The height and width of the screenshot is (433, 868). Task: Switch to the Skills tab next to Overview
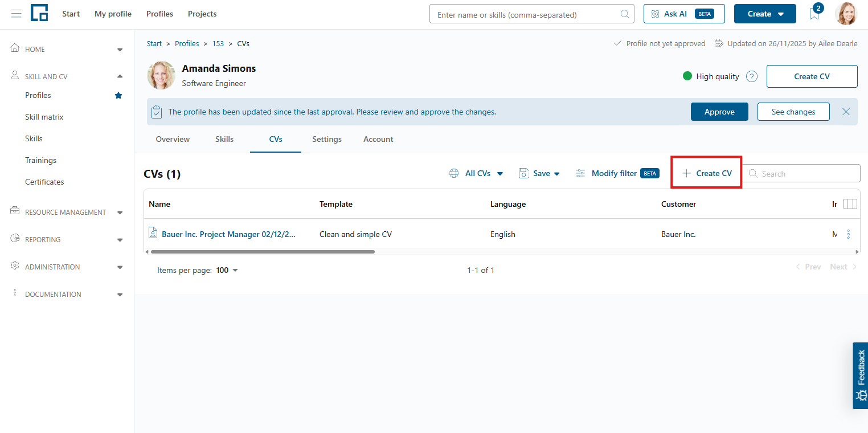[224, 139]
